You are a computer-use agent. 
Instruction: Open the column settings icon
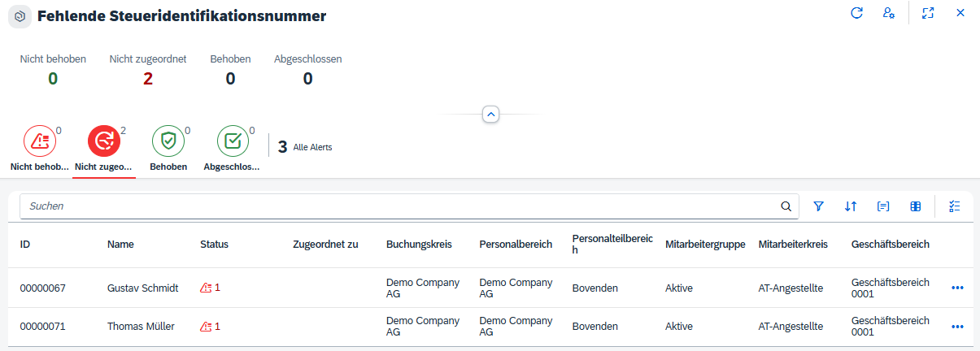[x=916, y=206]
